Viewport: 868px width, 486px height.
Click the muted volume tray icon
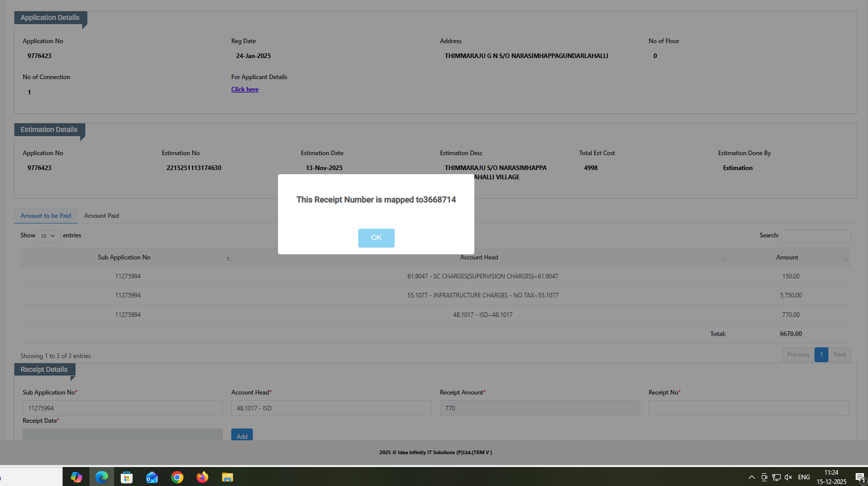pyautogui.click(x=788, y=477)
